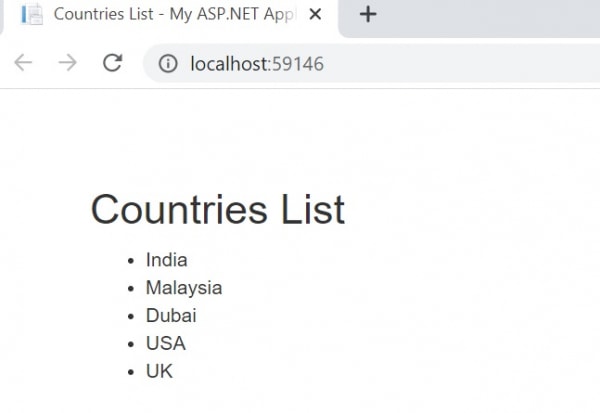Click the bullet dot next to Dubai
The height and width of the screenshot is (413, 600).
pyautogui.click(x=131, y=317)
